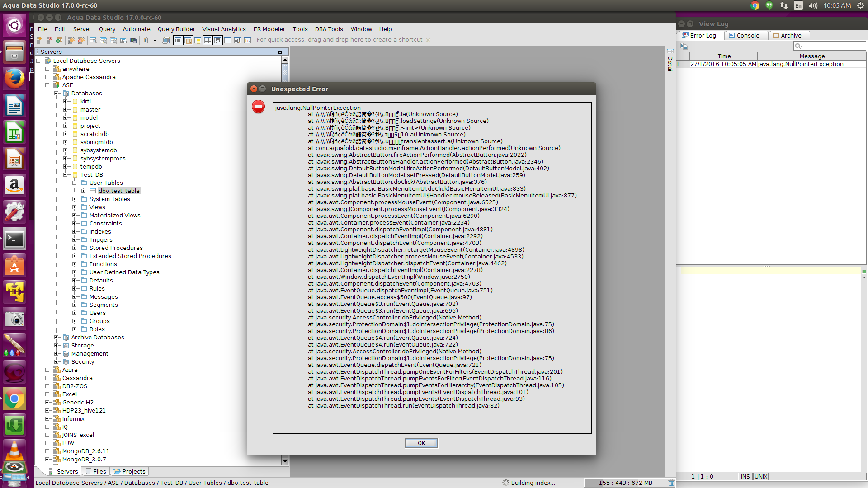Open the bar chart toolbar icon
Viewport: 868px width, 488px height.
(x=247, y=40)
